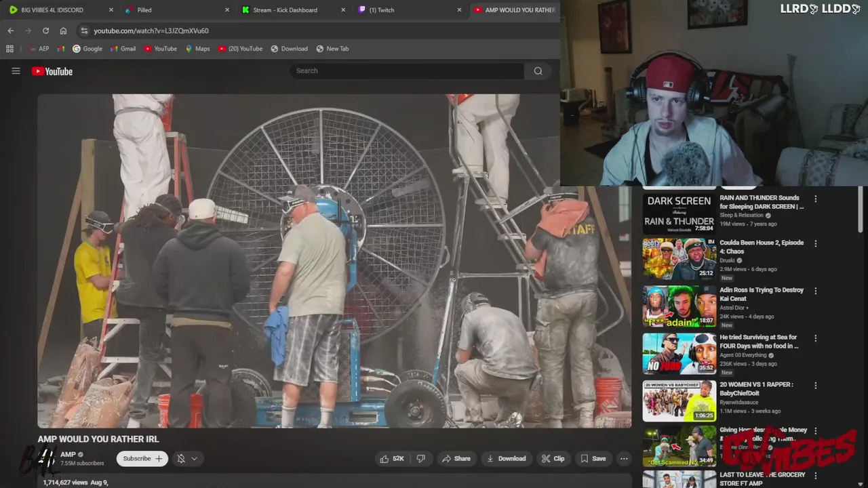Image resolution: width=868 pixels, height=488 pixels.
Task: Open options for Giving Homeless People Money video
Action: point(816,431)
